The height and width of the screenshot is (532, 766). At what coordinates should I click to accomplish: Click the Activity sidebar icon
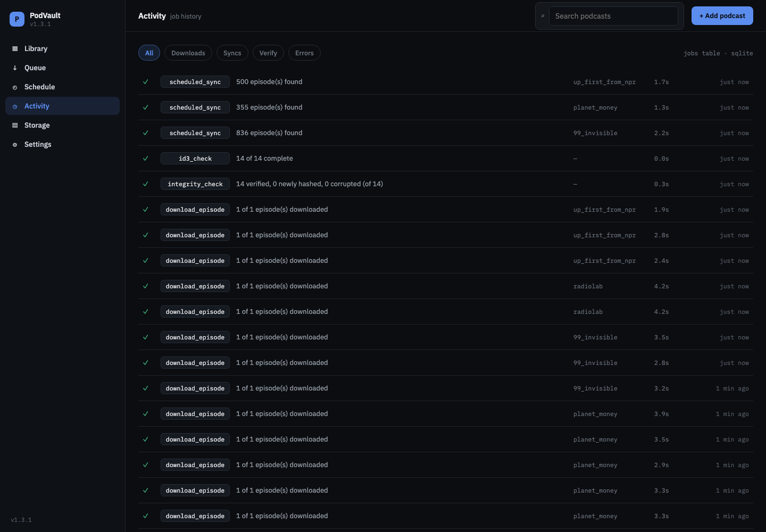pyautogui.click(x=15, y=106)
